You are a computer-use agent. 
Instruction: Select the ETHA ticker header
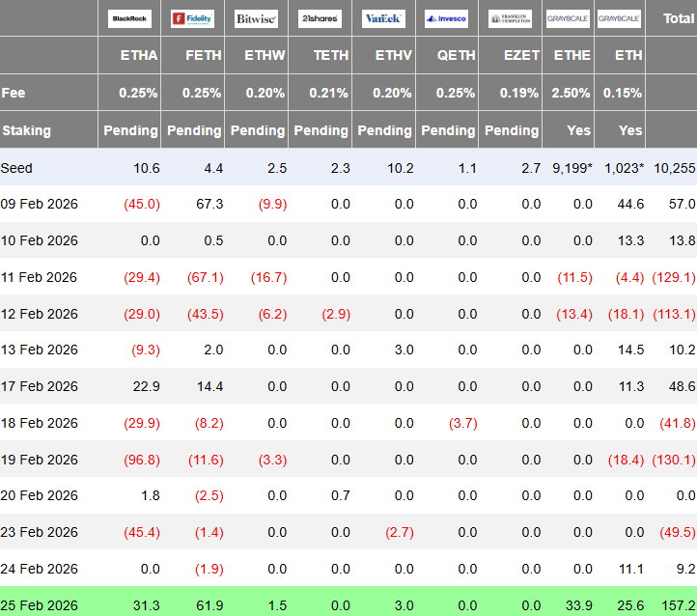pyautogui.click(x=139, y=55)
